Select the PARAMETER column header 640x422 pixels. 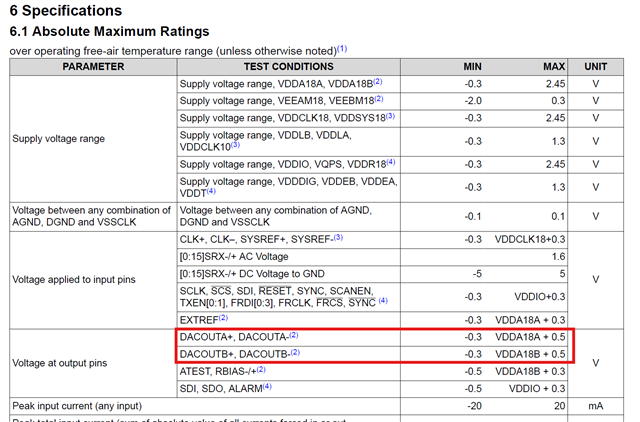(x=93, y=67)
